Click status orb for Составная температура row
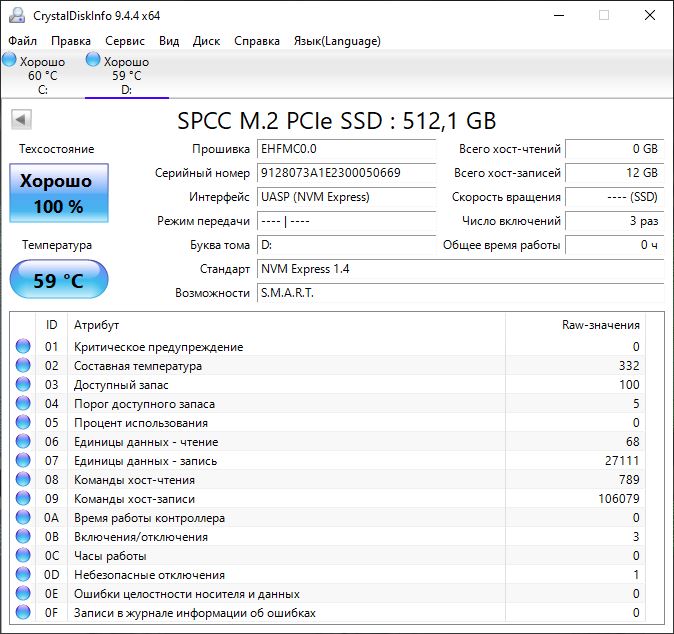 click(x=23, y=366)
